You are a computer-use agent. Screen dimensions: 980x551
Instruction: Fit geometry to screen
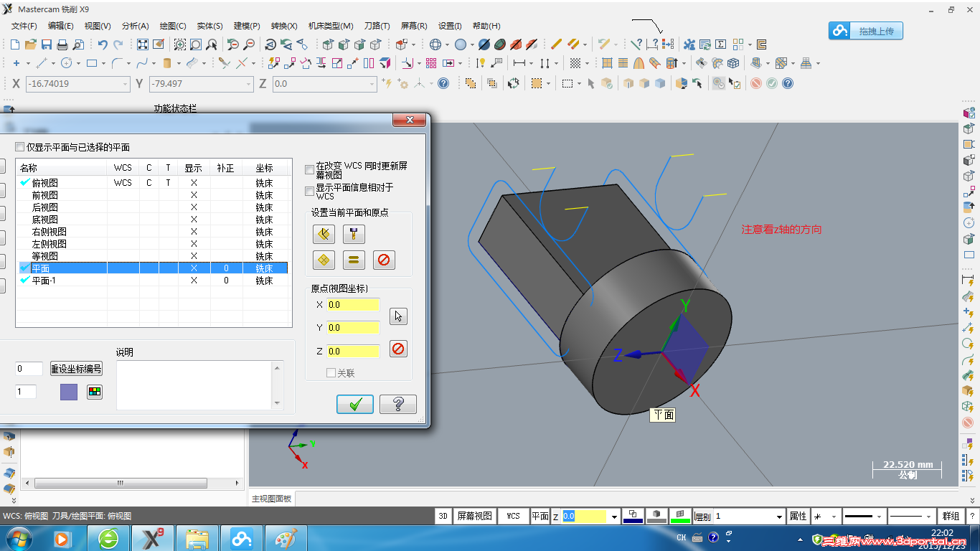pyautogui.click(x=143, y=44)
